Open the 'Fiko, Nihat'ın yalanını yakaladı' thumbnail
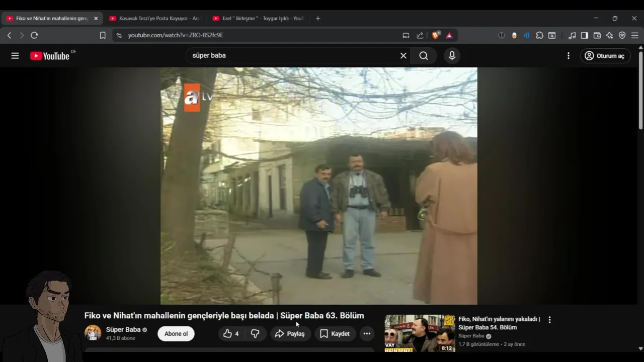644x362 pixels. [x=420, y=333]
